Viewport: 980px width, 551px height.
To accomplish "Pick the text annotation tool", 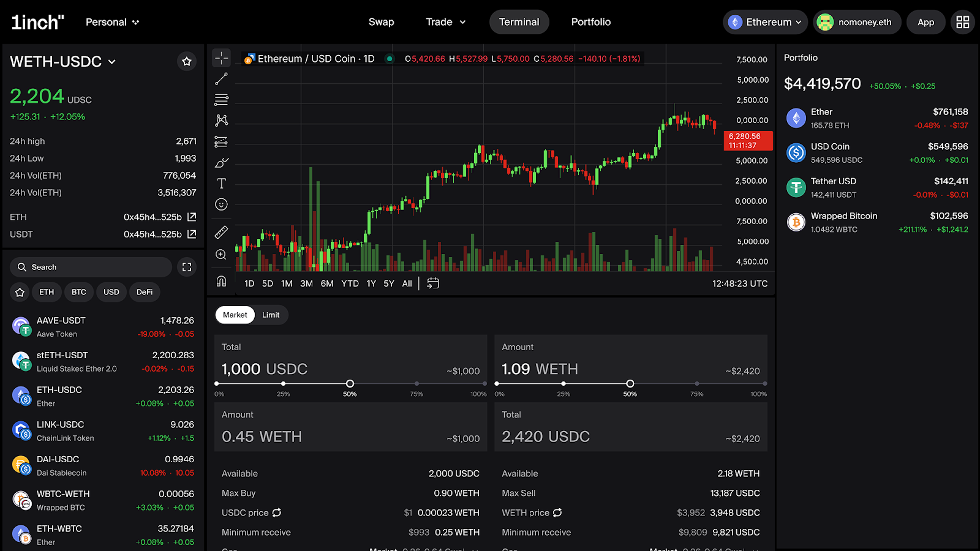I will (221, 183).
